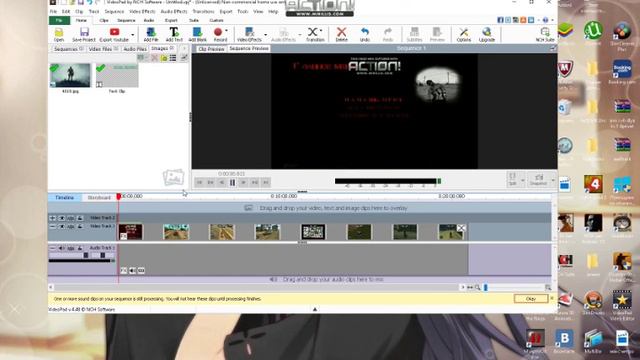This screenshot has width=640, height=360.
Task: Click the help icon beside social icons
Action: pos(546,20)
